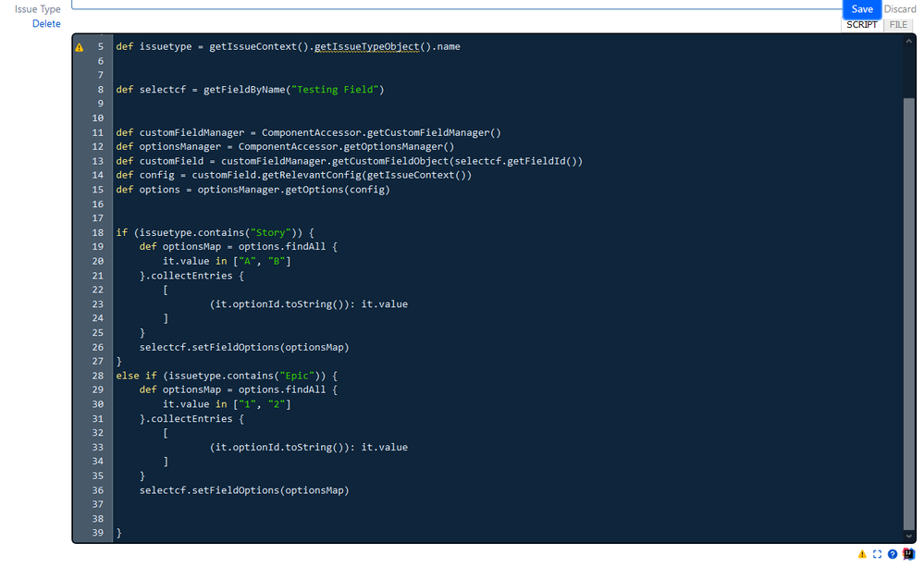
Task: Click the "Epic" string on line 28
Action: tap(297, 376)
